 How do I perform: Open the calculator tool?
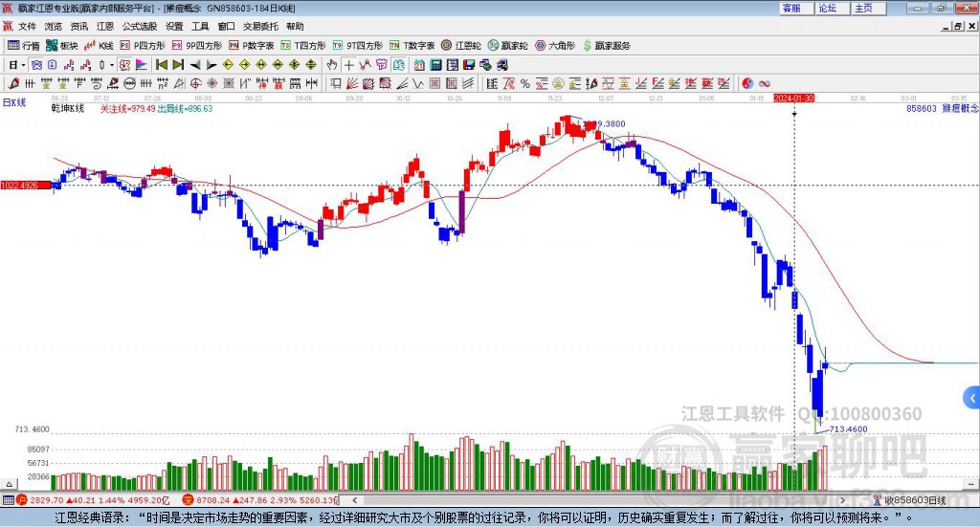(435, 65)
